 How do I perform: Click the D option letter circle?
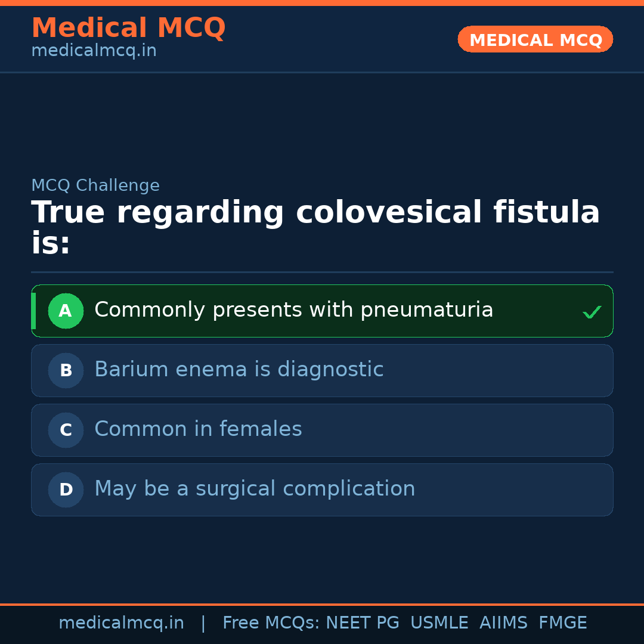66,490
